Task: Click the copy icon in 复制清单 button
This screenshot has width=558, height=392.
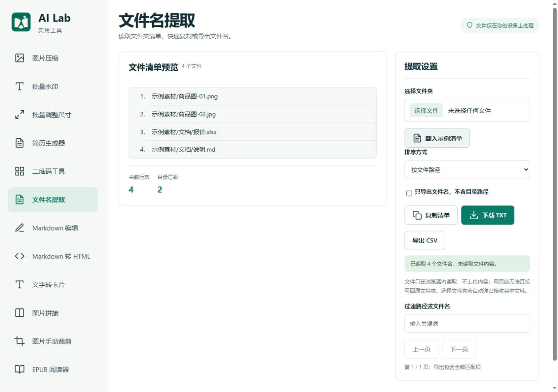Action: [417, 215]
